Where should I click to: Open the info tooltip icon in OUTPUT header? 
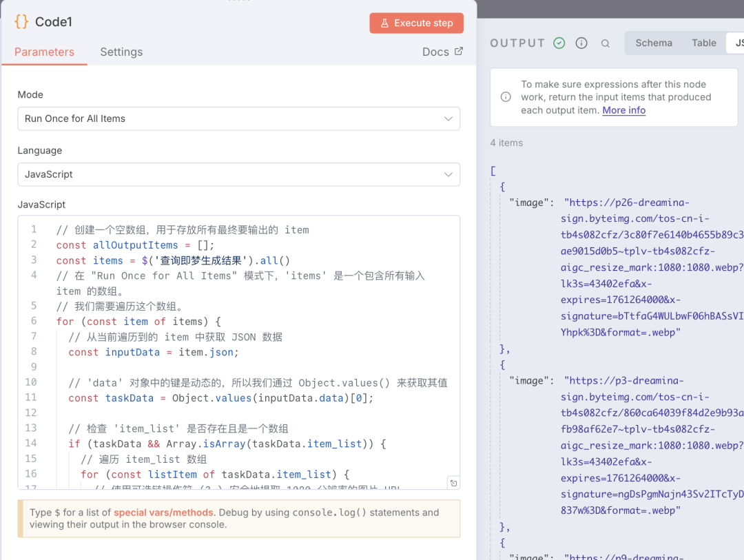click(581, 43)
